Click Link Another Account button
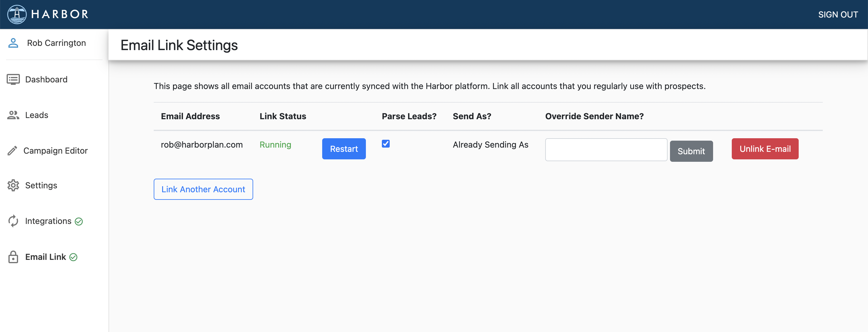This screenshot has width=868, height=332. (x=203, y=189)
